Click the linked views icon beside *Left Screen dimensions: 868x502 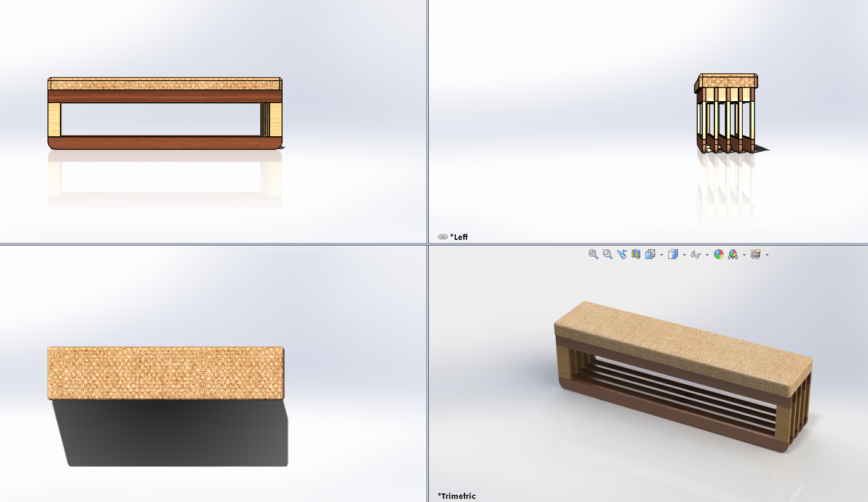442,237
